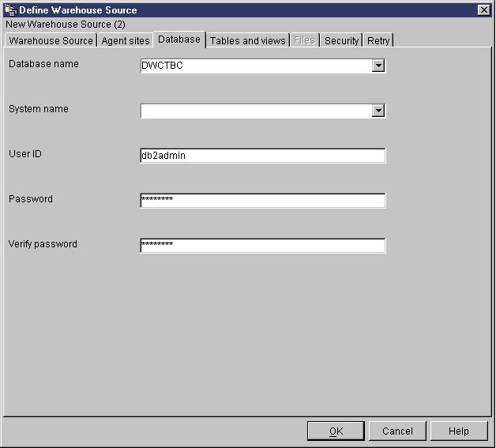Focus the Verify password input field
This screenshot has height=448, width=496.
pyautogui.click(x=263, y=246)
